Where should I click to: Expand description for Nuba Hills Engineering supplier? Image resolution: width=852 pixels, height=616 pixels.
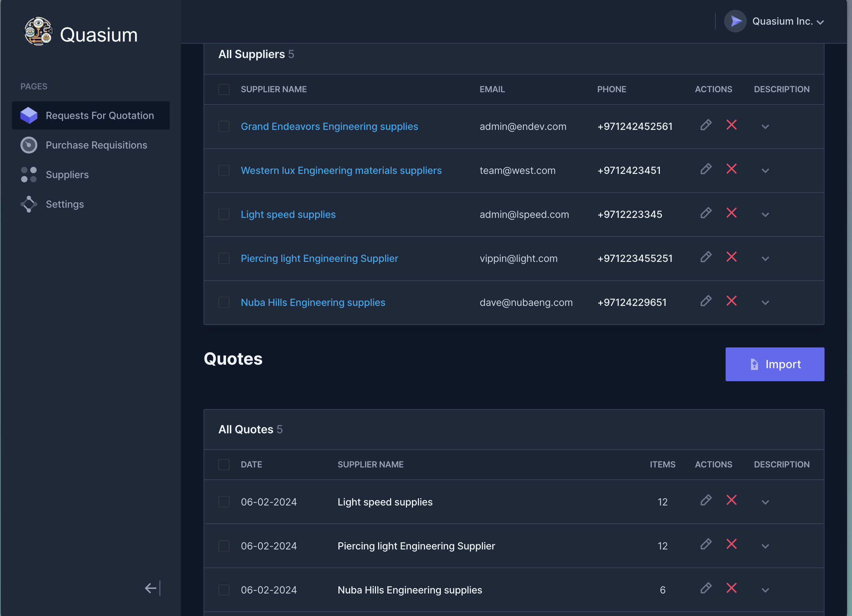tap(765, 303)
